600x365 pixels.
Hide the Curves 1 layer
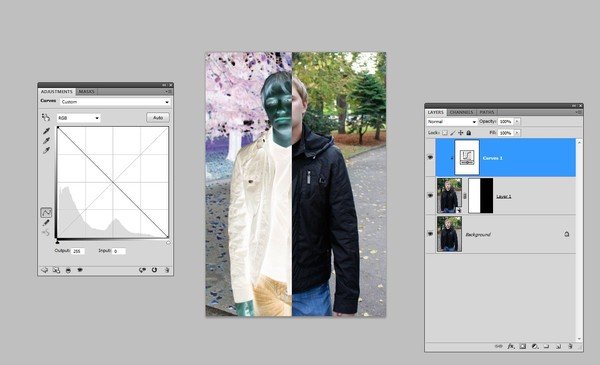(430, 158)
